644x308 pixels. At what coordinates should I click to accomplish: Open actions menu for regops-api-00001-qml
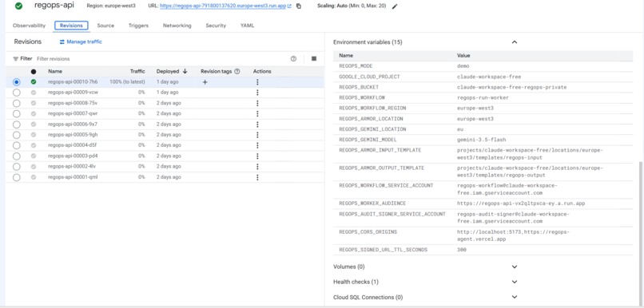[x=257, y=177]
